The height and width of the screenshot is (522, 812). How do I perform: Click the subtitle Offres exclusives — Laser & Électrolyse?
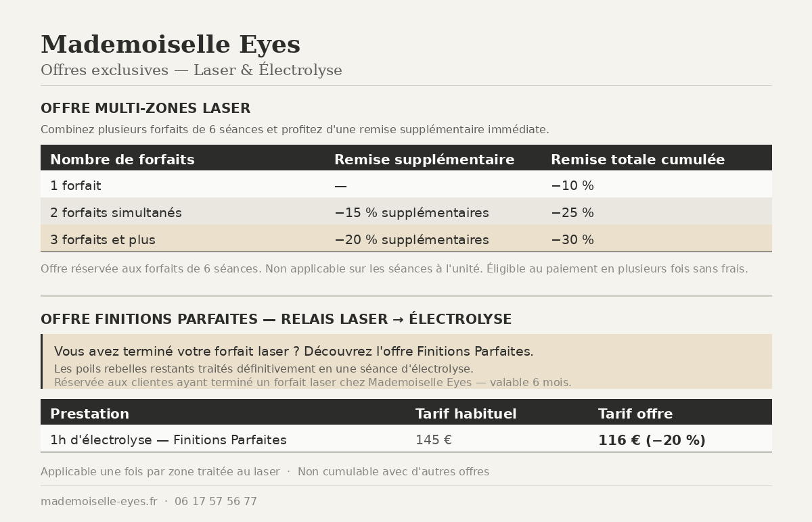[x=191, y=70]
